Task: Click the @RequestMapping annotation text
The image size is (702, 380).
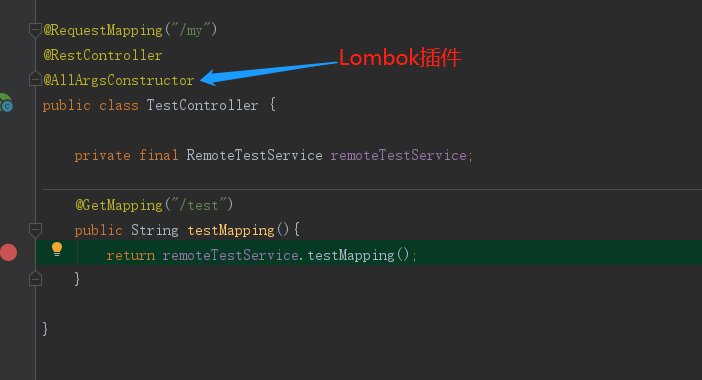Action: click(103, 30)
